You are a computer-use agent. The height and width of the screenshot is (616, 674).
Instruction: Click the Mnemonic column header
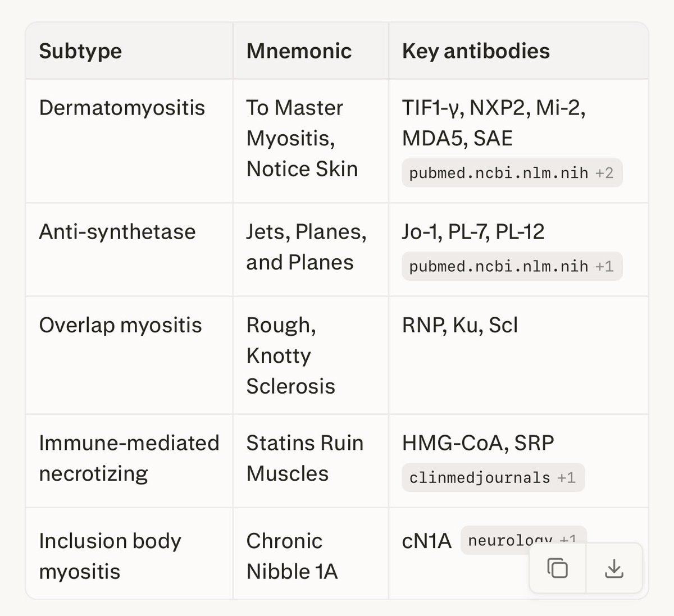(x=299, y=51)
